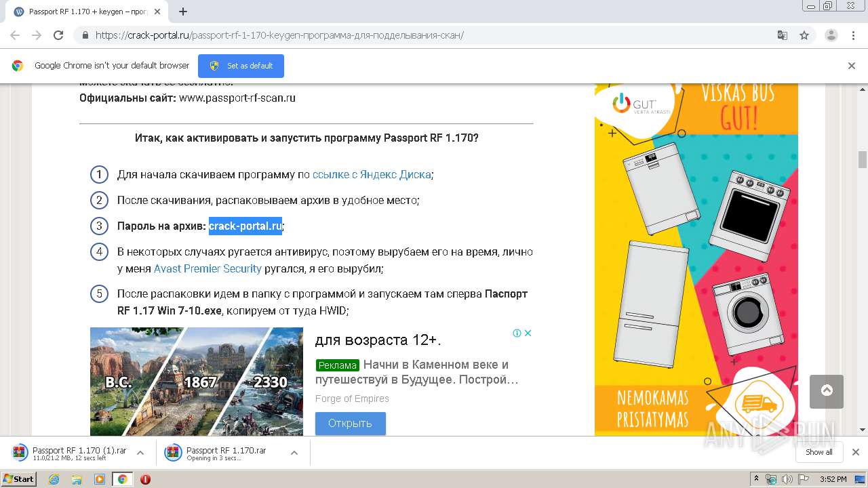This screenshot has width=868, height=488.
Task: Open the Windows Start menu
Action: (18, 479)
